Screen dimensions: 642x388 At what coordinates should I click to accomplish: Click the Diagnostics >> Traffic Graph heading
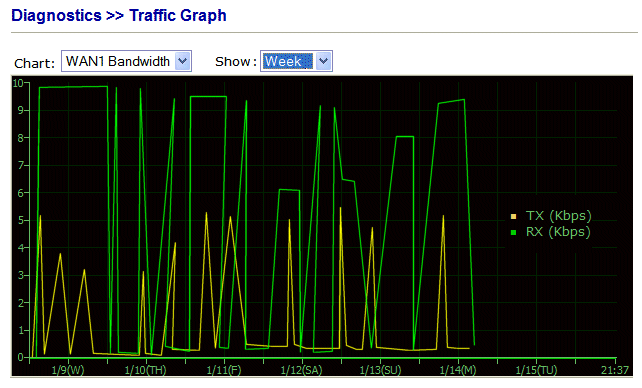[x=119, y=16]
